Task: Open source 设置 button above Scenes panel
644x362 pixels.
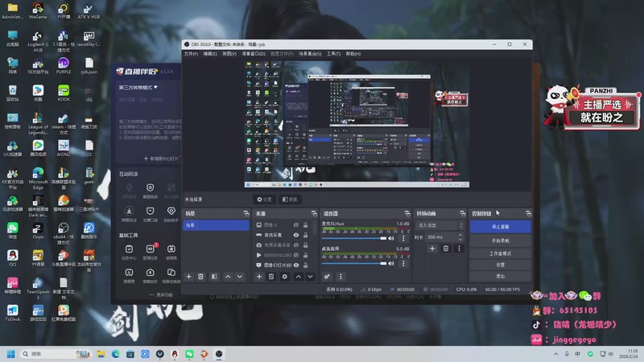Action: click(x=265, y=200)
